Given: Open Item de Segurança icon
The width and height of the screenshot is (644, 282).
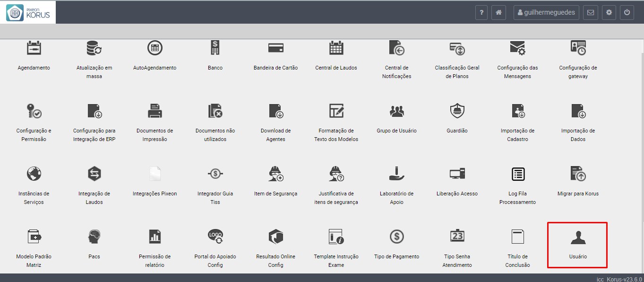Looking at the screenshot, I should click(x=275, y=174).
